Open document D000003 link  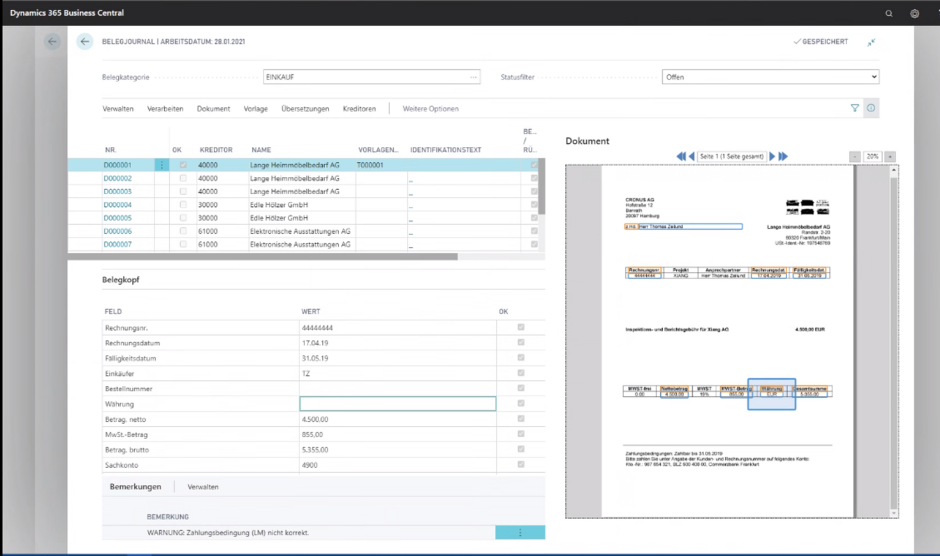[x=117, y=191]
